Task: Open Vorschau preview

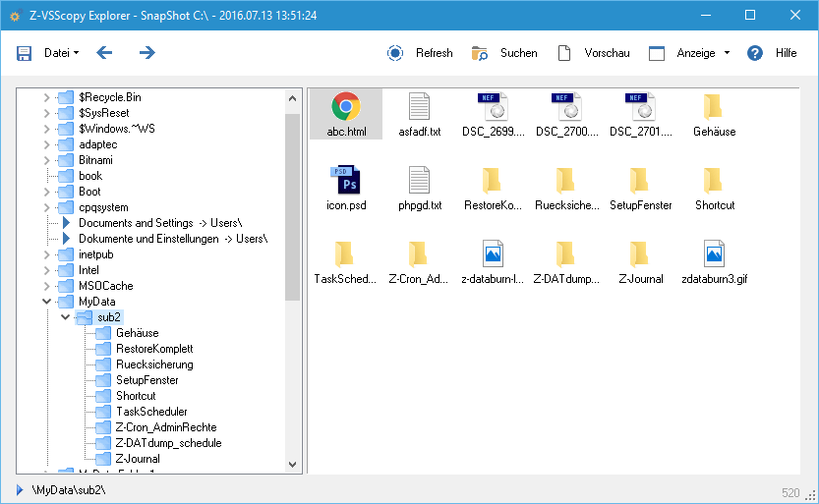Action: pyautogui.click(x=607, y=53)
